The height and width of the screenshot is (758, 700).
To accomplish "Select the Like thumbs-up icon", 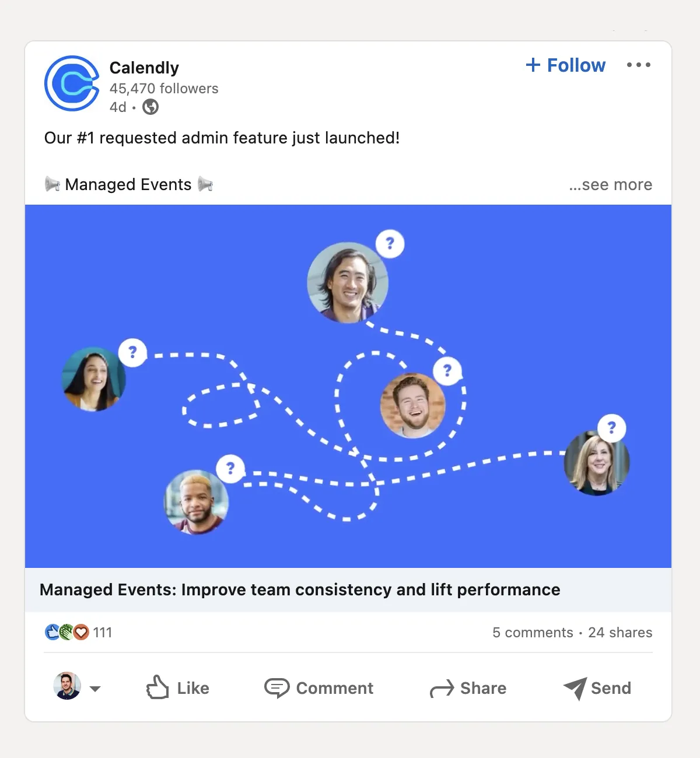I will pyautogui.click(x=157, y=688).
